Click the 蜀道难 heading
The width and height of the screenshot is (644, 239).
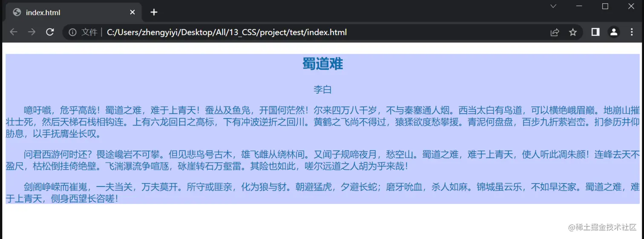pos(322,64)
